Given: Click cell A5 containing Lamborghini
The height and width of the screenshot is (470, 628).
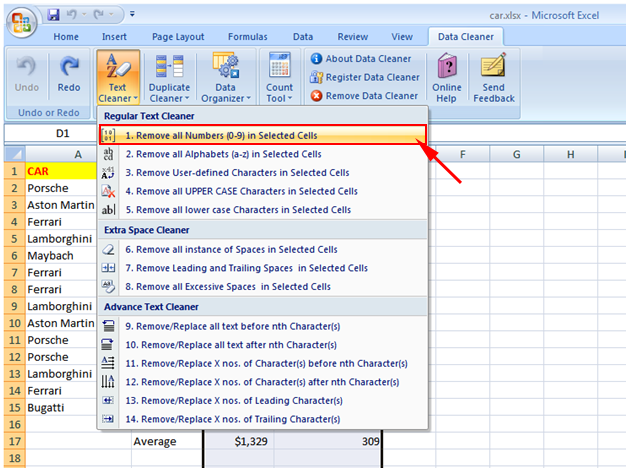Looking at the screenshot, I should [x=61, y=239].
